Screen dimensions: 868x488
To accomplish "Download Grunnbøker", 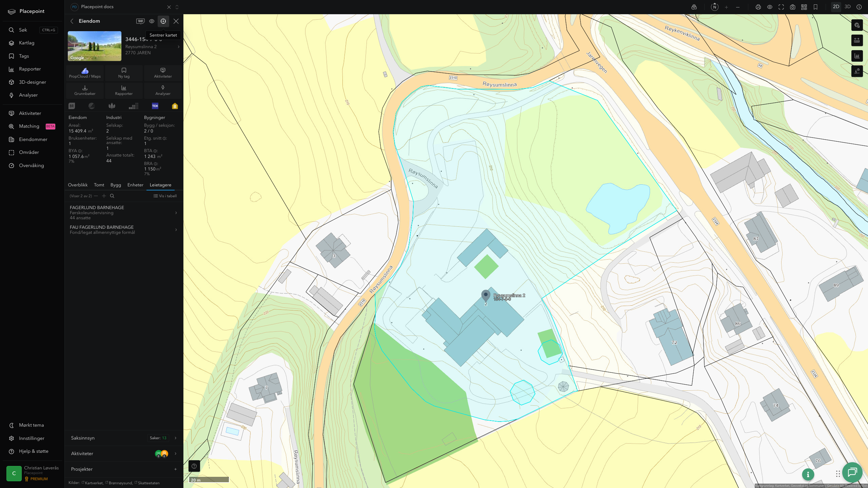I will click(85, 90).
